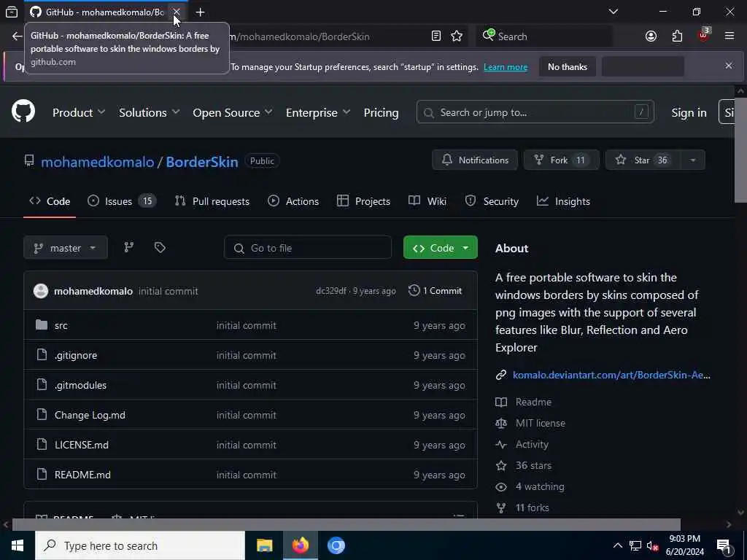This screenshot has width=747, height=560.
Task: Switch to the Code tab
Action: click(50, 201)
